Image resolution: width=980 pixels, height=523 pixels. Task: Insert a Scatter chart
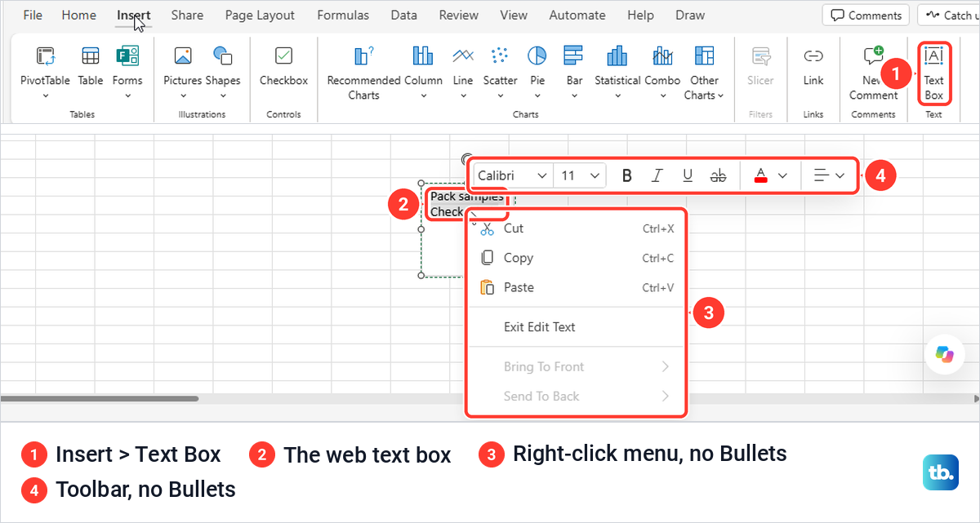[x=500, y=69]
